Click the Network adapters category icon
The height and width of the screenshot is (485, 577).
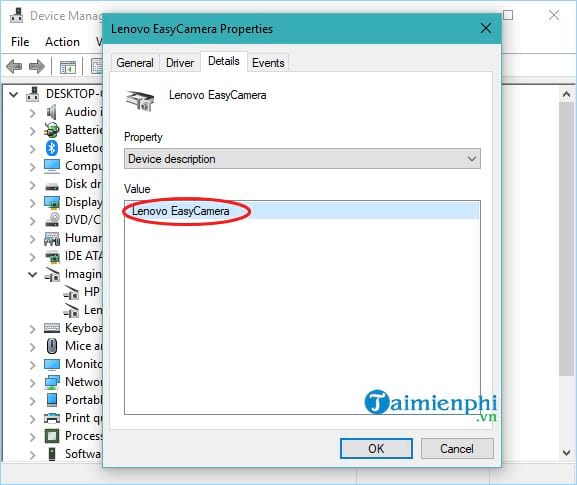[x=52, y=382]
